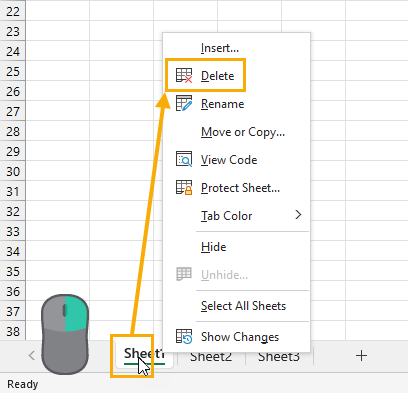Click the sheet tabs scroll-left arrow
Screen dimensions: 408x393
[x=32, y=355]
